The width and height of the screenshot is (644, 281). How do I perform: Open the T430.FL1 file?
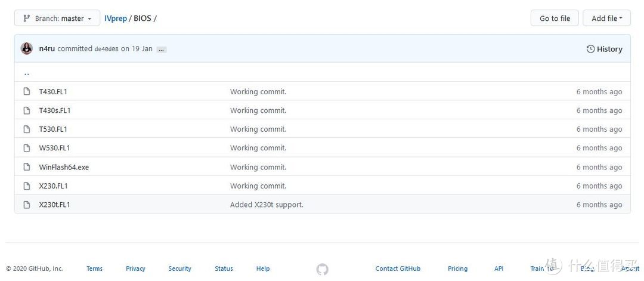(53, 92)
